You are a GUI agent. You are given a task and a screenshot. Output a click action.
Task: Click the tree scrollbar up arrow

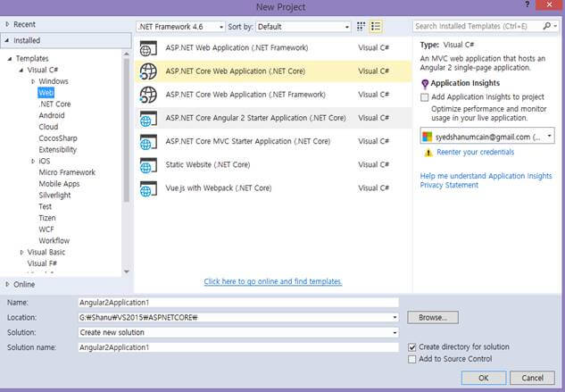tap(127, 54)
